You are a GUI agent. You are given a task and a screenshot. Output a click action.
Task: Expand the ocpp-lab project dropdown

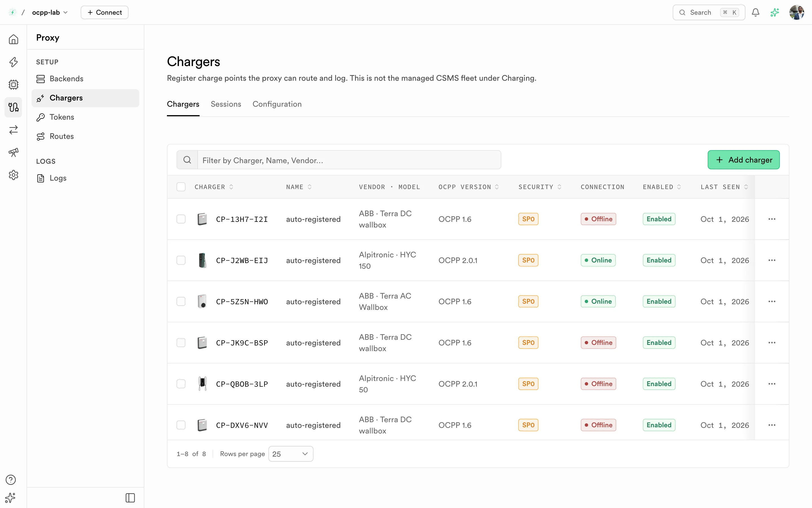pyautogui.click(x=50, y=12)
